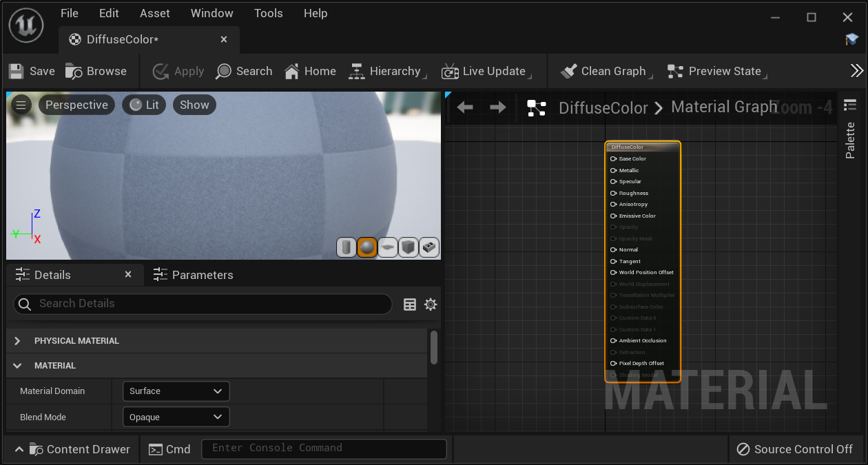The image size is (868, 465).
Task: Click the Clean Graph button
Action: 603,71
